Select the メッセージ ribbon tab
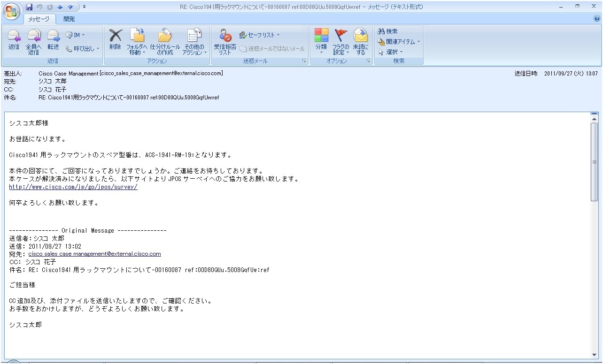The height and width of the screenshot is (364, 603). point(39,19)
